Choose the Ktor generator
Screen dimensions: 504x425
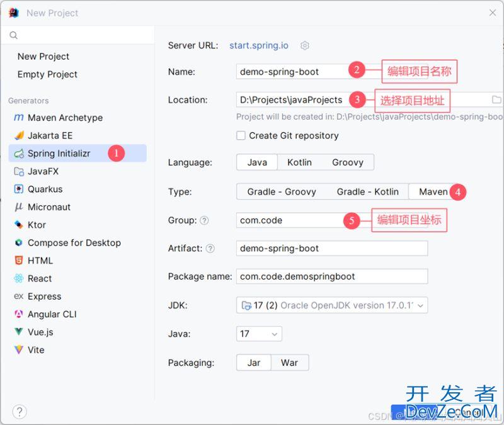(x=77, y=225)
